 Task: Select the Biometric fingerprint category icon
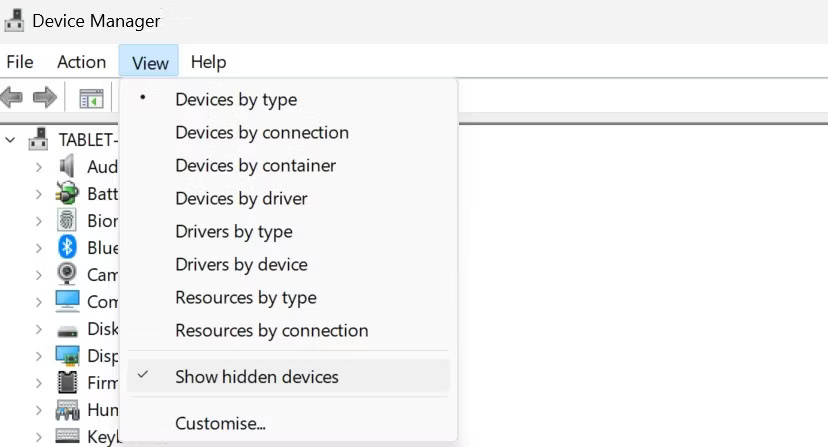point(67,220)
